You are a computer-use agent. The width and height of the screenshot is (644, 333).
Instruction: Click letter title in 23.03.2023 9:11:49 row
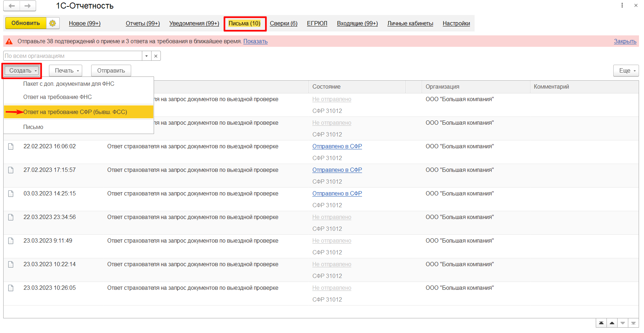coord(193,241)
